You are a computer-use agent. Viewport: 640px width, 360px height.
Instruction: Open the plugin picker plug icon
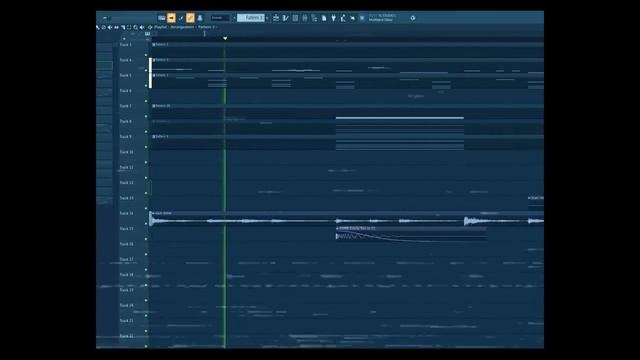[333, 18]
